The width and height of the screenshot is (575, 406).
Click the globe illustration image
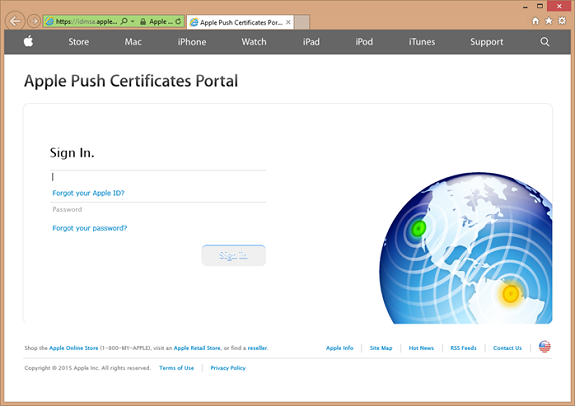click(466, 248)
